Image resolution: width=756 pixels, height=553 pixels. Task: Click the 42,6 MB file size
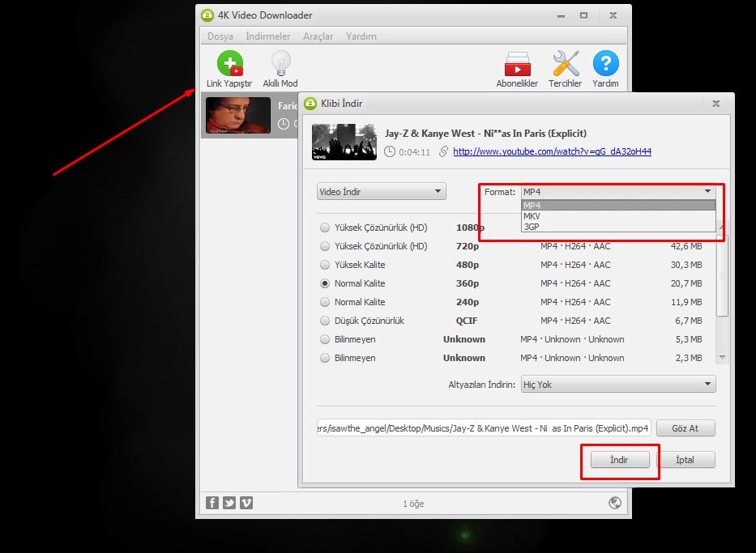686,246
